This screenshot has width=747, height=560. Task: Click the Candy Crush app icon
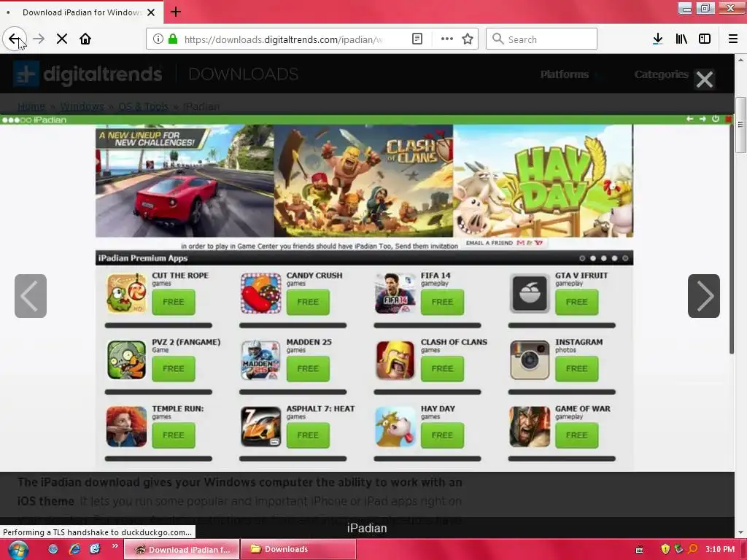click(260, 293)
